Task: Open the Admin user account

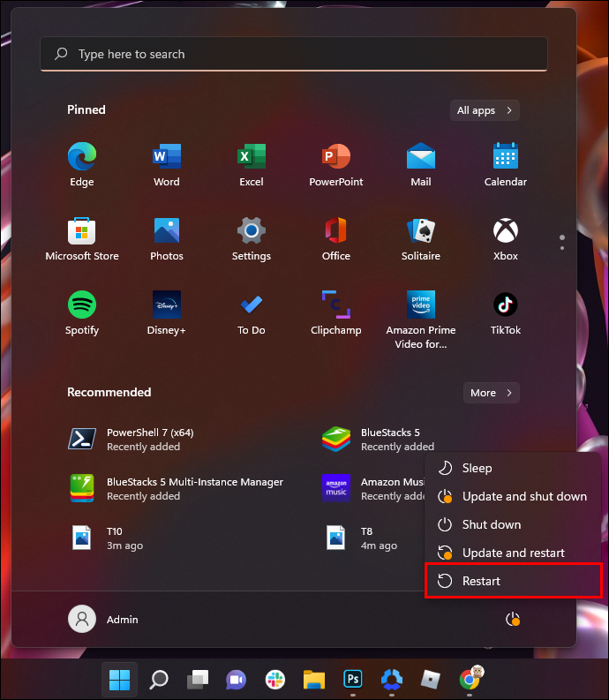Action: point(103,619)
